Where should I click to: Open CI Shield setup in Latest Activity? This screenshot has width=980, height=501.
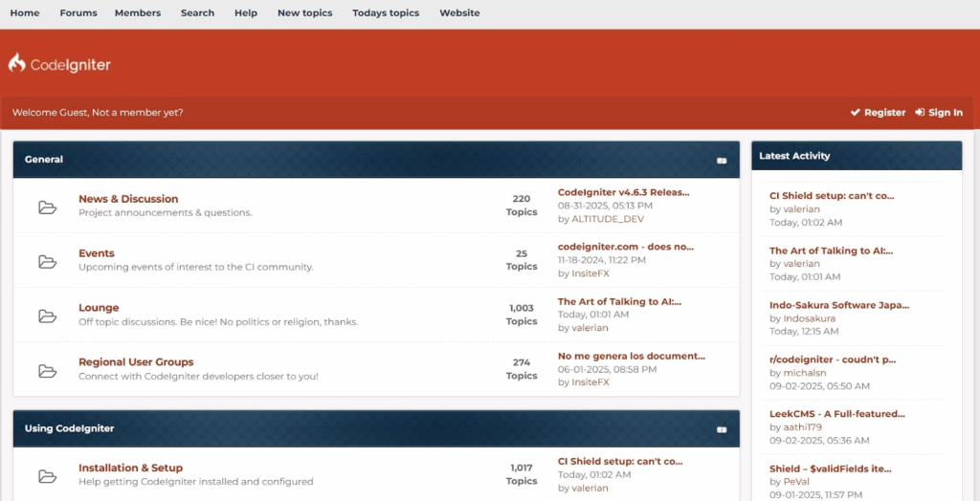pos(832,196)
